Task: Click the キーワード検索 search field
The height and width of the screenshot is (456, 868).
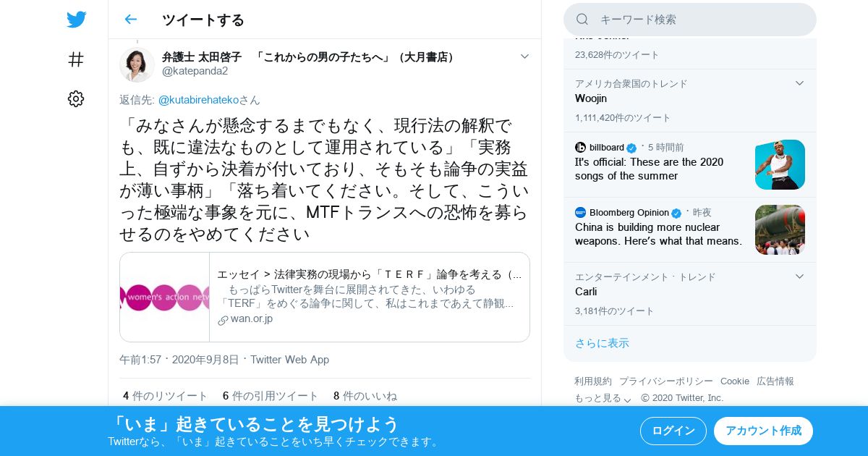Action: coord(690,20)
